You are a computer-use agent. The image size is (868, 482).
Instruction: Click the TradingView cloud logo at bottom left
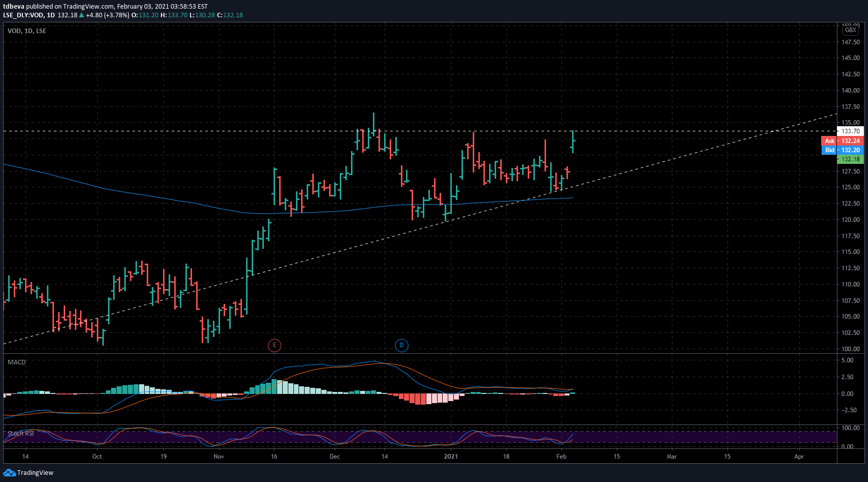click(x=9, y=473)
